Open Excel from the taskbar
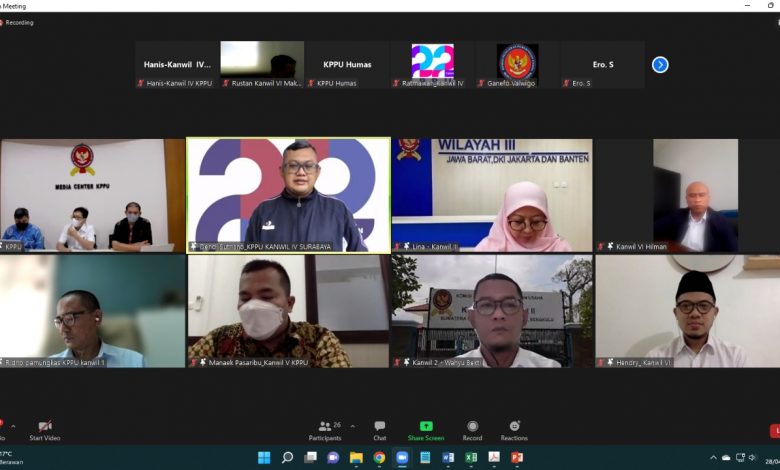 (x=471, y=458)
